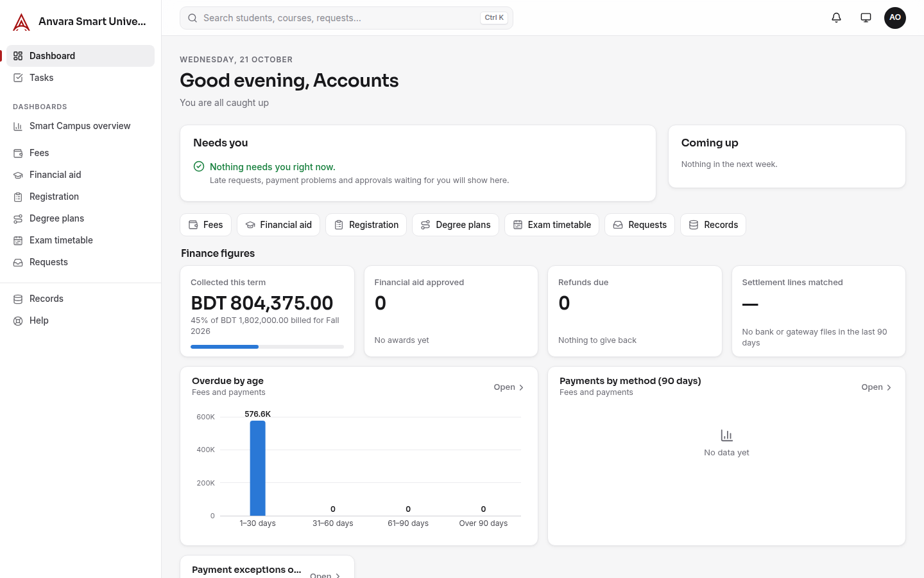Click the 'Nothing needs you right now.' message
The height and width of the screenshot is (578, 924).
point(273,167)
